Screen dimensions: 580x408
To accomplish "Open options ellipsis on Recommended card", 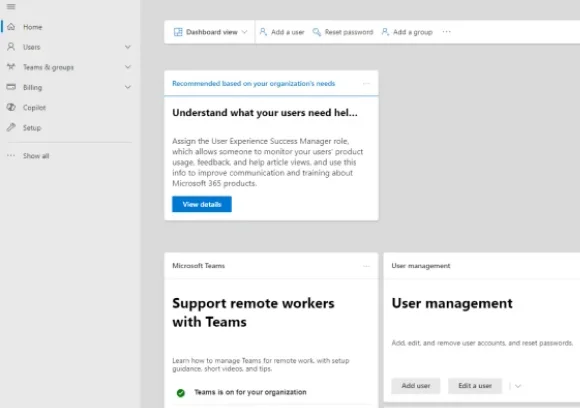I will [x=366, y=84].
